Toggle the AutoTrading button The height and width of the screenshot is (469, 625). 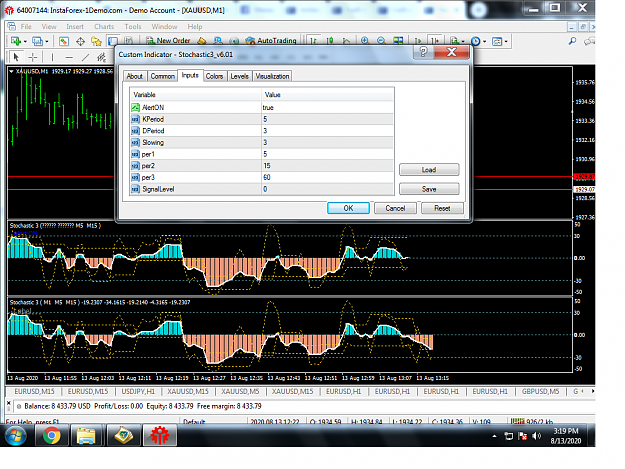[x=271, y=41]
